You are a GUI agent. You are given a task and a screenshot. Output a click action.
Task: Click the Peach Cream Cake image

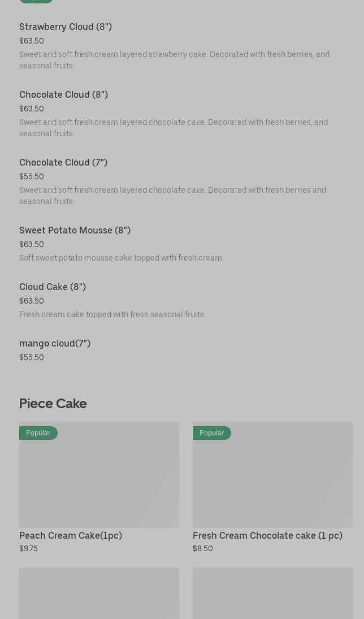99,475
